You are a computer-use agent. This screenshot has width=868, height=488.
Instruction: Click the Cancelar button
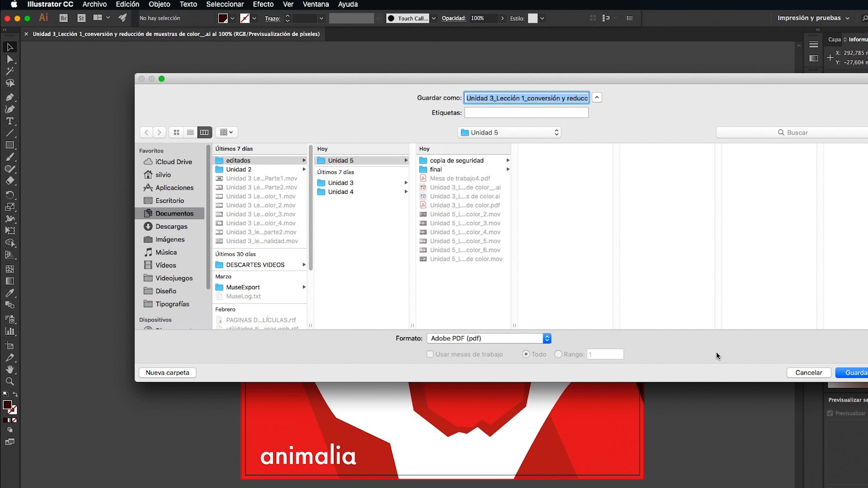tap(809, 372)
